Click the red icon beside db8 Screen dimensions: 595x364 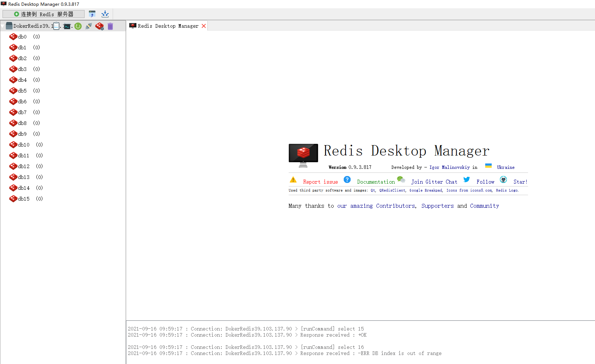(13, 123)
